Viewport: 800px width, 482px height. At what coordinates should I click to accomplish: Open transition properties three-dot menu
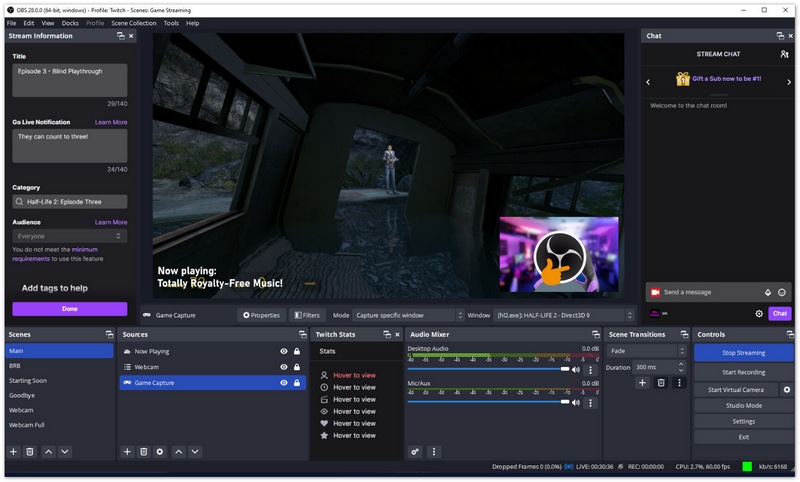coord(679,383)
